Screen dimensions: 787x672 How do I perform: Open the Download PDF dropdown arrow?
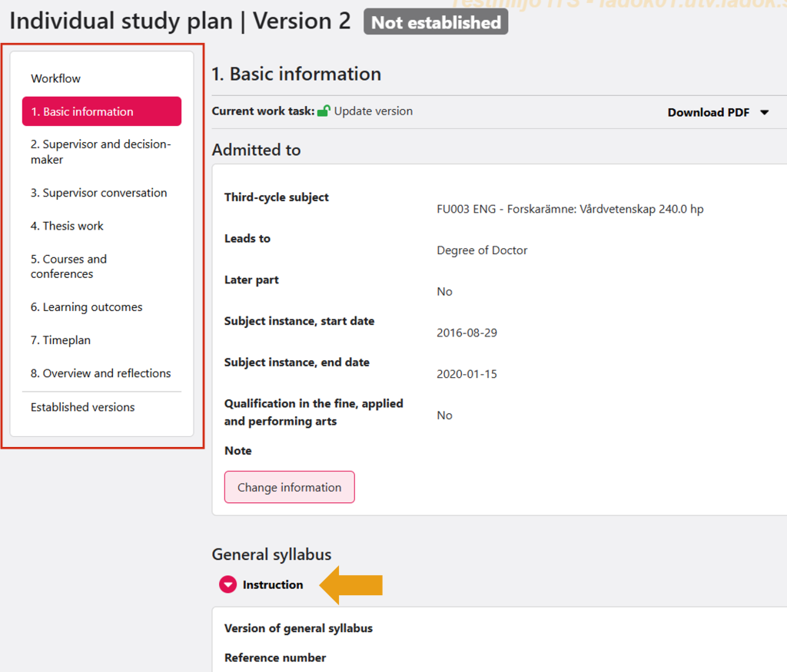(x=764, y=112)
